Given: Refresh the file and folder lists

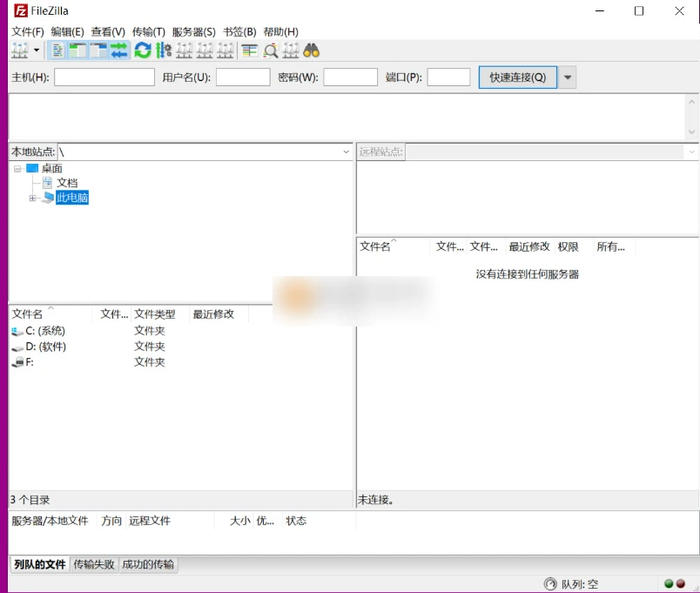Looking at the screenshot, I should click(x=140, y=51).
